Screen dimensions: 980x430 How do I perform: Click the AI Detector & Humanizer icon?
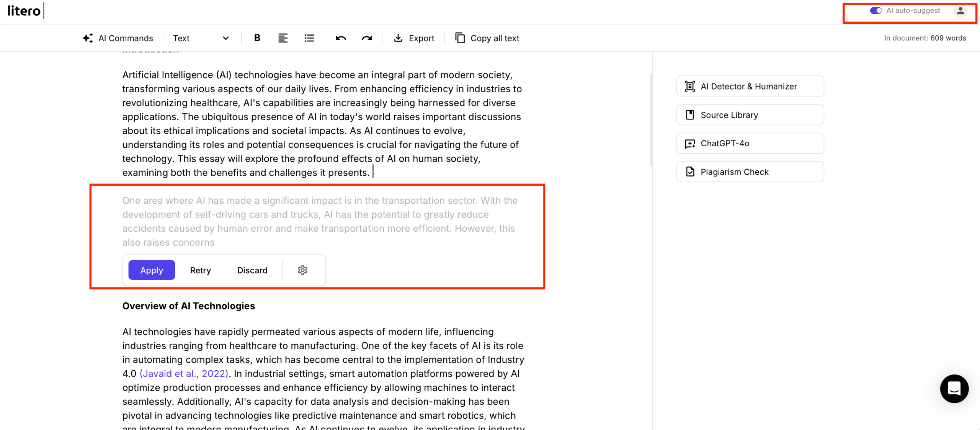690,86
